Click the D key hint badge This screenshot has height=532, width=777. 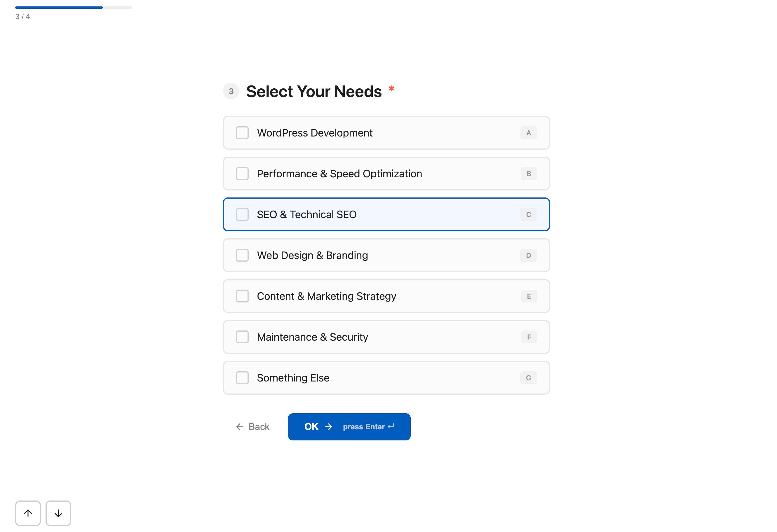[x=528, y=255]
